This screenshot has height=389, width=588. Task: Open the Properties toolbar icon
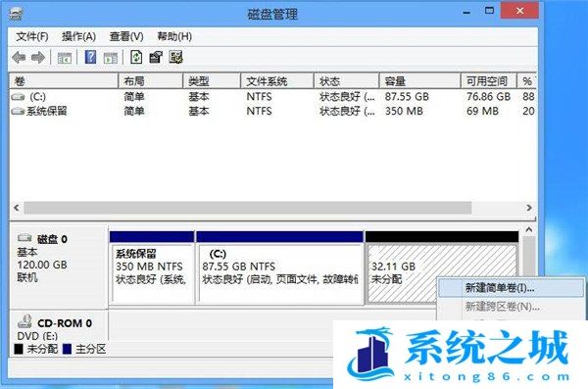[156, 58]
